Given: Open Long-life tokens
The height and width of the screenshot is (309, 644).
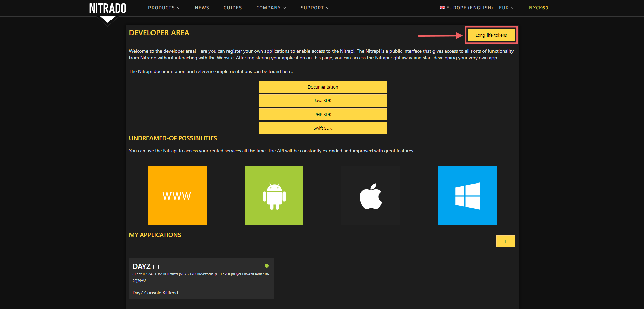Looking at the screenshot, I should point(491,35).
